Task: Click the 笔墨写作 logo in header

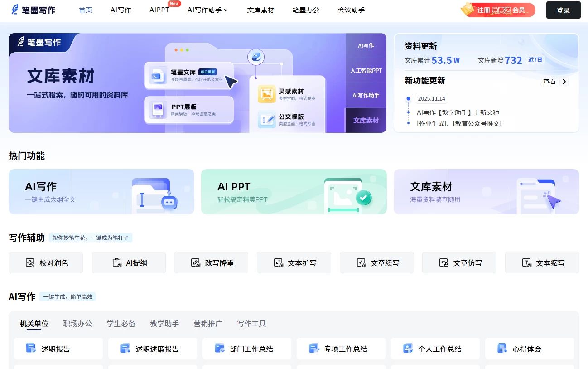Action: 34,10
